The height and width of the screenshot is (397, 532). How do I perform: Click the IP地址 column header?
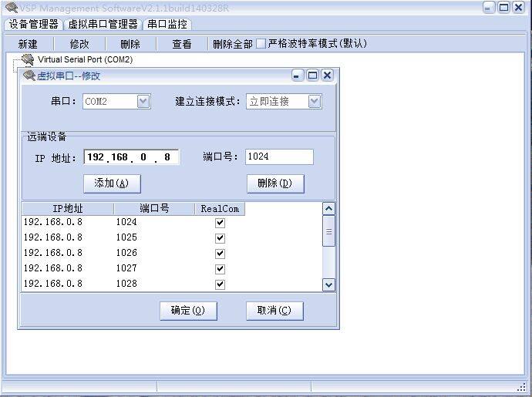[68, 209]
